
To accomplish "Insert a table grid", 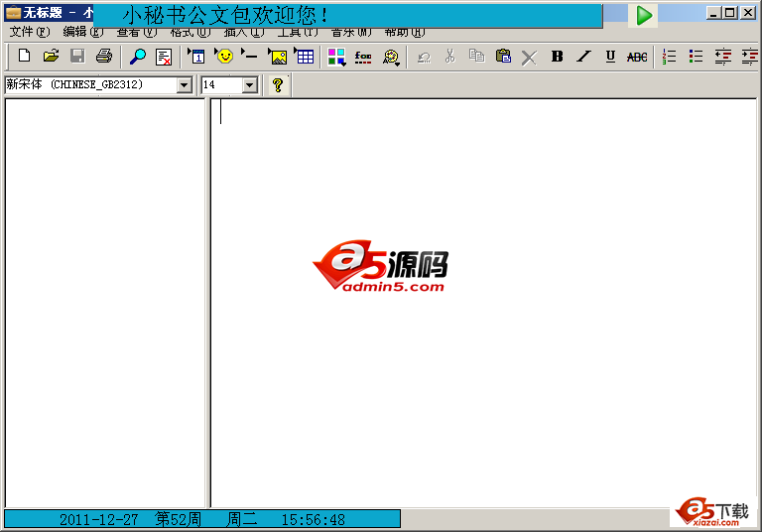I will pyautogui.click(x=305, y=57).
